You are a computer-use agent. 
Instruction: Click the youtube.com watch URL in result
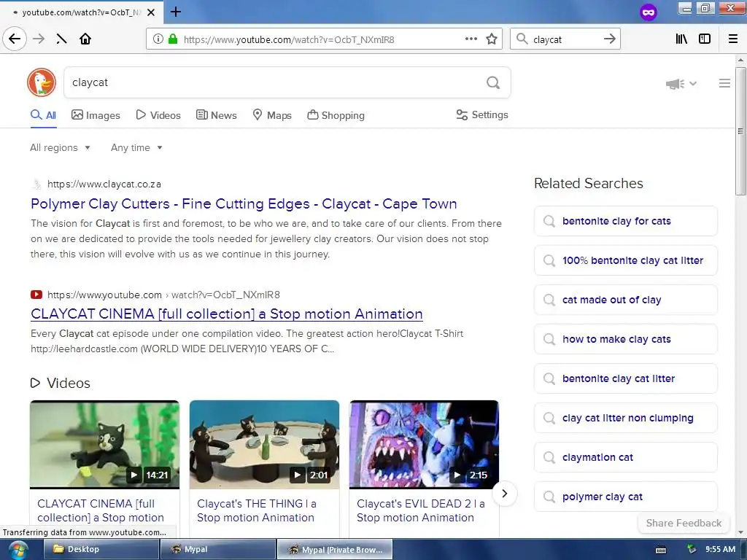pyautogui.click(x=163, y=295)
